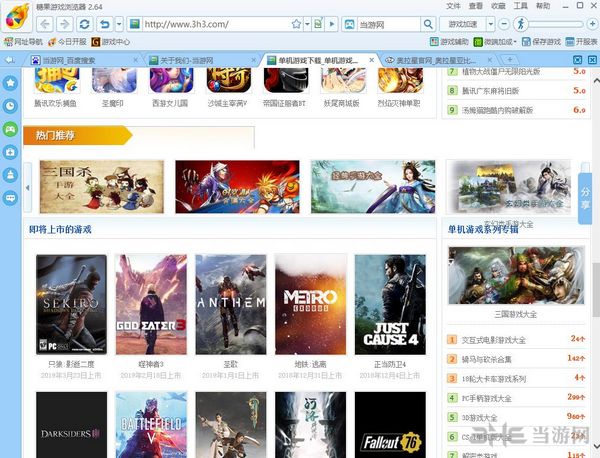Click the 西游女儿国 game icon
The width and height of the screenshot is (600, 458).
pyautogui.click(x=171, y=81)
